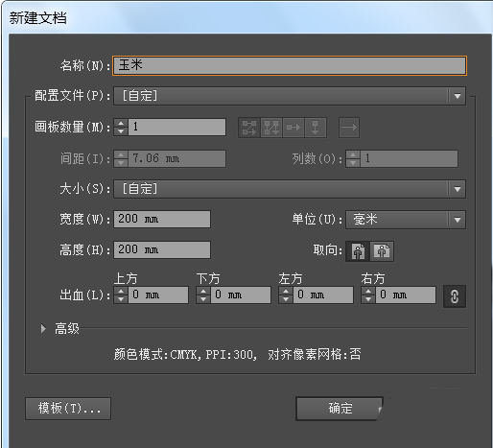Click the 画板数量 artboard count field

(x=176, y=127)
